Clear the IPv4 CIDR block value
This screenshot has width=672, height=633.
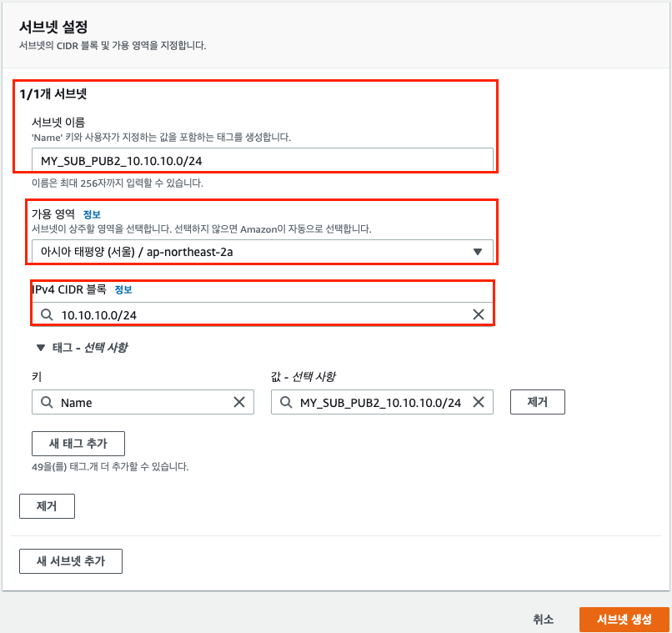click(479, 314)
